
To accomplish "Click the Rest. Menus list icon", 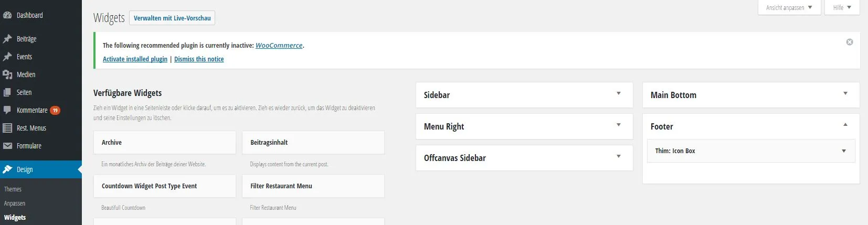I will [7, 128].
